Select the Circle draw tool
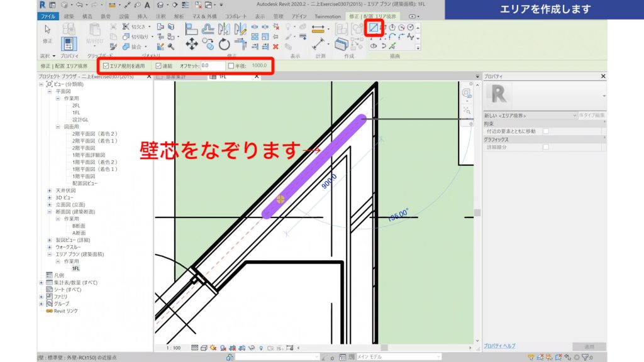The height and width of the screenshot is (362, 644). [x=411, y=28]
